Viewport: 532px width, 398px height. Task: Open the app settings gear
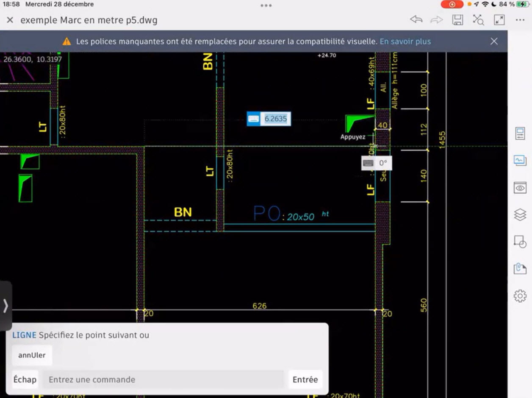click(x=520, y=296)
